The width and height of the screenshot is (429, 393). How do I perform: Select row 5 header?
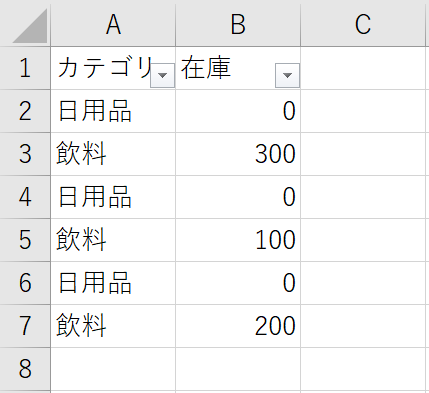tap(25, 240)
